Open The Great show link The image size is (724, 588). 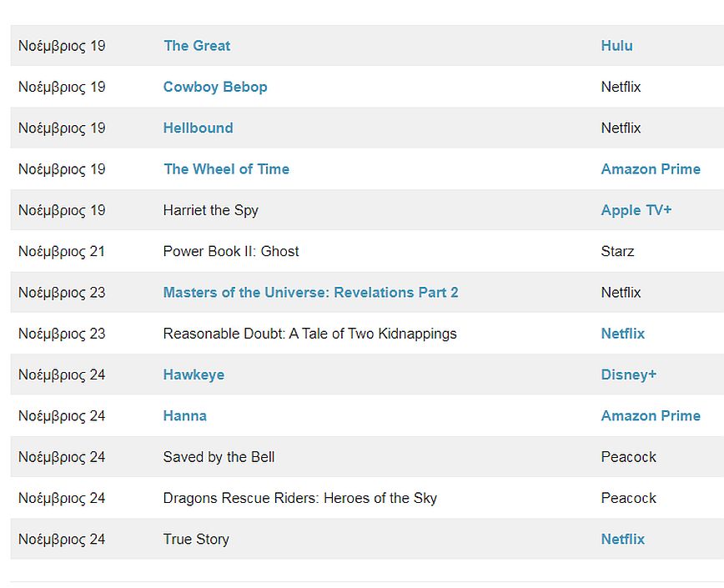[197, 46]
